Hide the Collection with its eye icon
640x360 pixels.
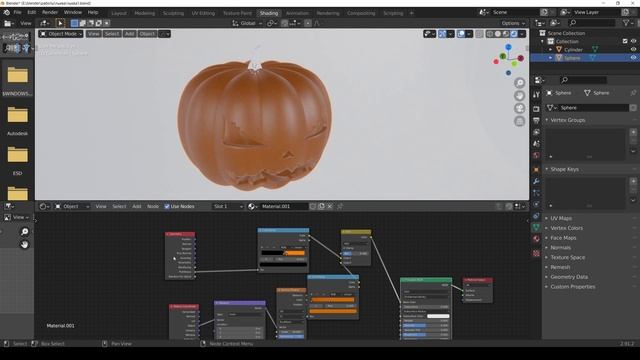click(633, 41)
